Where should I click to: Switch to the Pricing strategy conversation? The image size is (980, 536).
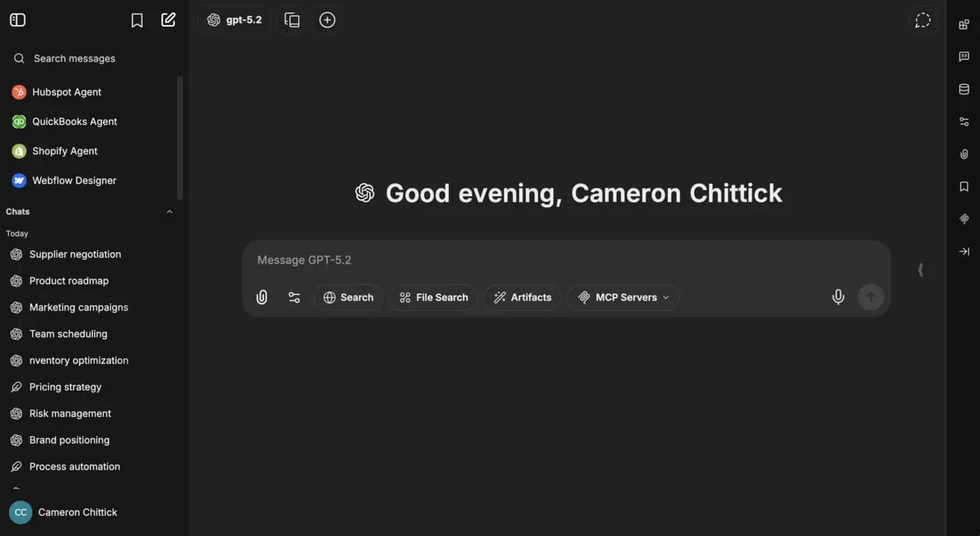(65, 386)
